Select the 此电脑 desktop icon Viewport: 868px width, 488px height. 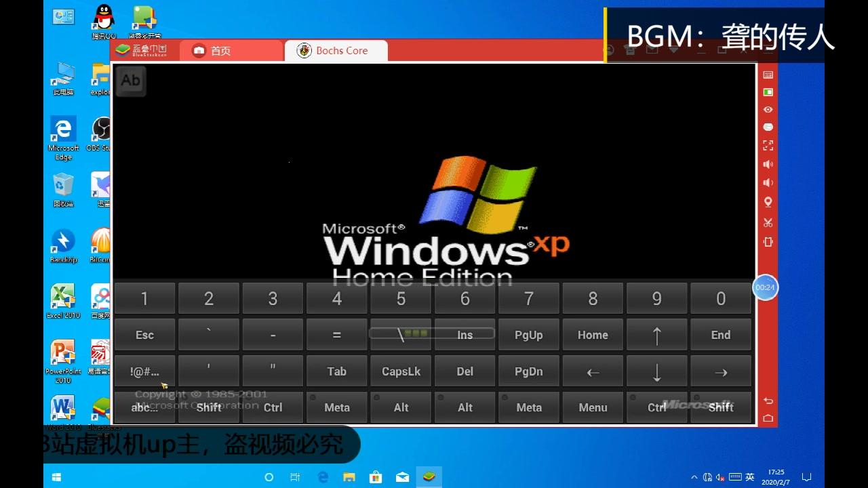pos(63,79)
